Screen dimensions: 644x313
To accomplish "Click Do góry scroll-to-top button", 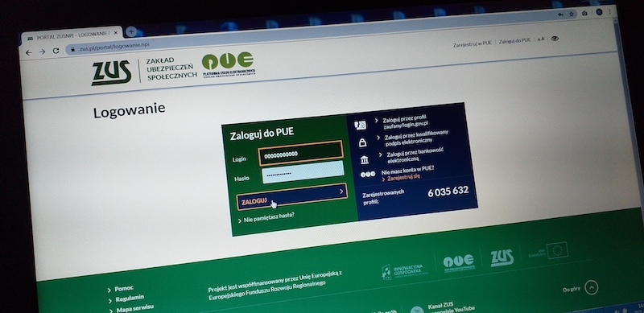I will coord(580,288).
